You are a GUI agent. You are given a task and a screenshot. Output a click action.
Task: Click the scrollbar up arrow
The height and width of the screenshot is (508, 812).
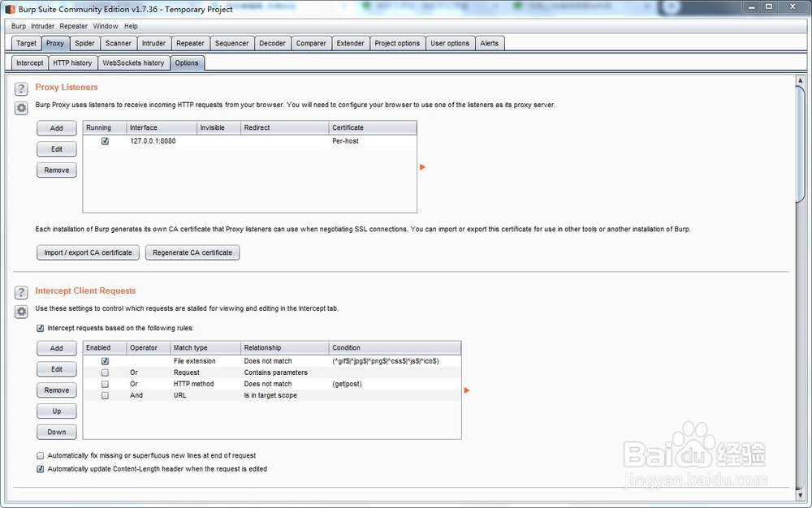(x=800, y=80)
